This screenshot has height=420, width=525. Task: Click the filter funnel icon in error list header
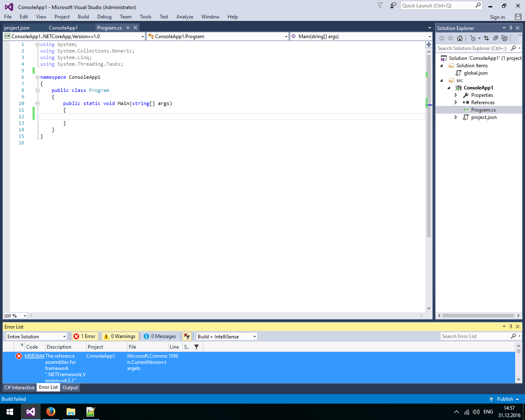pos(196,347)
